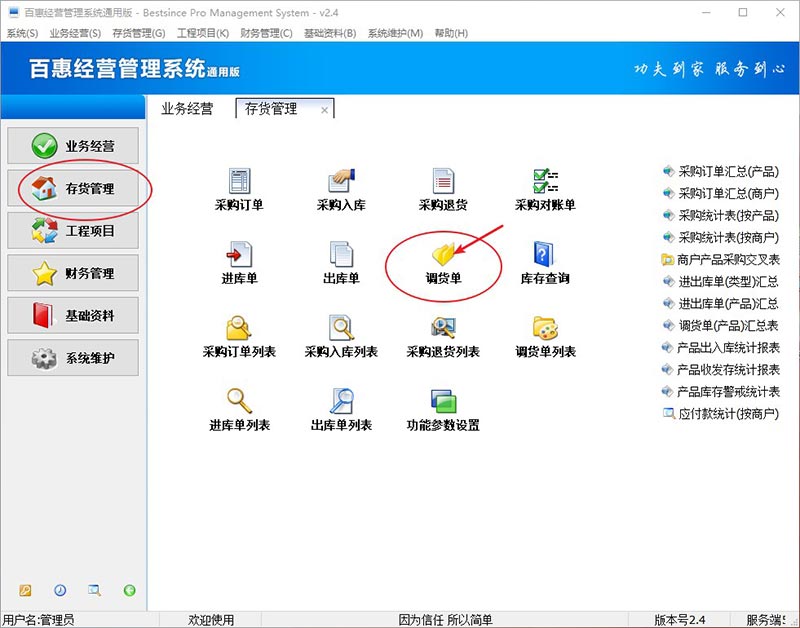The height and width of the screenshot is (628, 800).
Task: Open the 帮助(H) menu
Action: coord(451,33)
